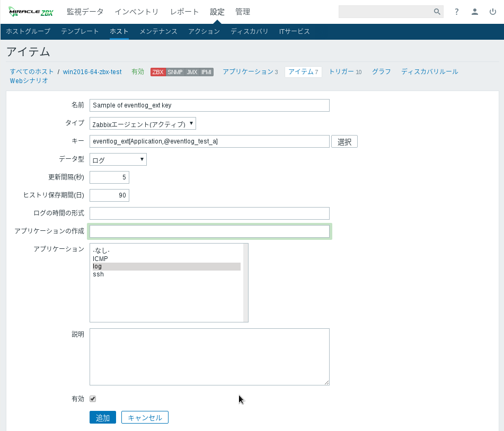Open the データ型 dropdown
Image resolution: width=504 pixels, height=431 pixels.
click(x=118, y=159)
